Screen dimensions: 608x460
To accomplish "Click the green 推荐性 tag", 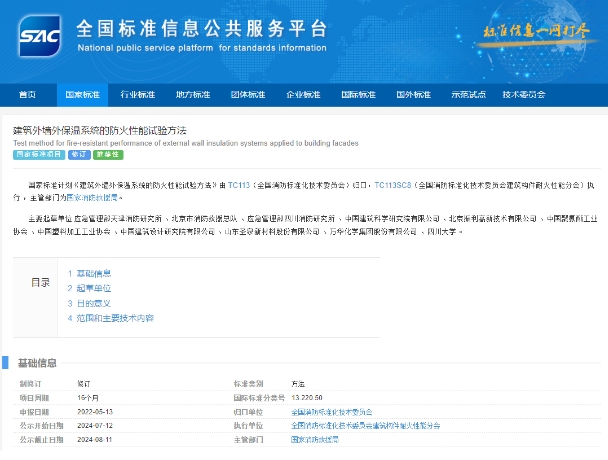I will tap(108, 155).
